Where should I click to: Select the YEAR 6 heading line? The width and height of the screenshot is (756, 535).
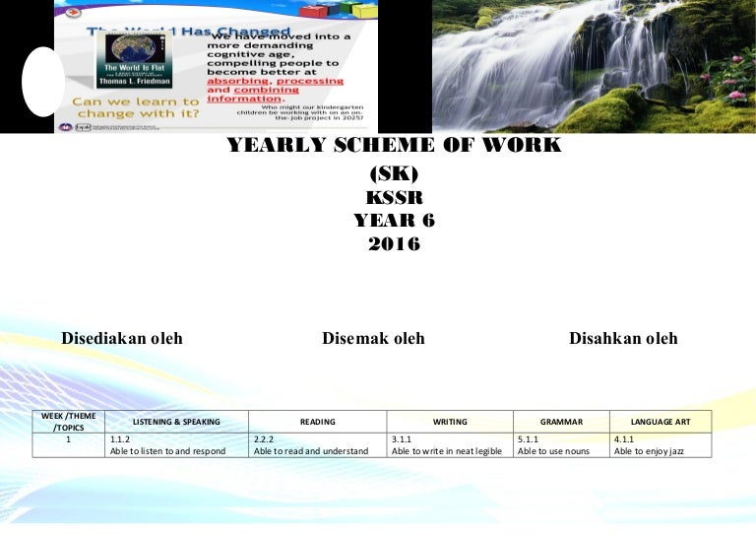pos(394,220)
